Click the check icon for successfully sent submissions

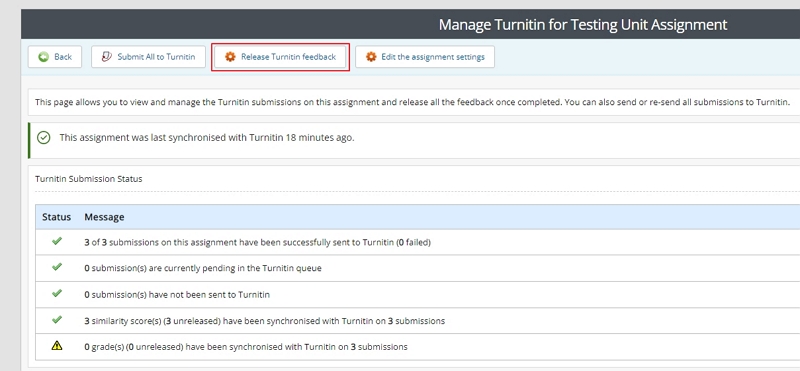57,241
